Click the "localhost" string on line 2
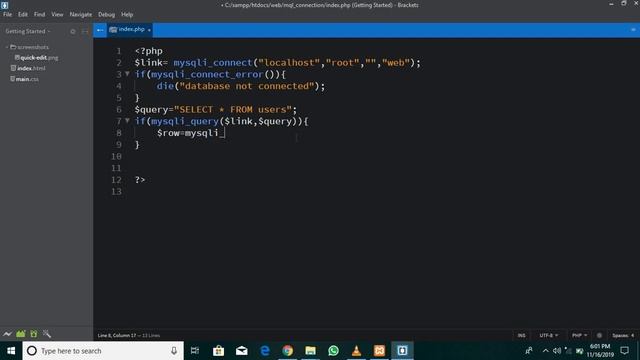640x360 pixels. (x=289, y=62)
